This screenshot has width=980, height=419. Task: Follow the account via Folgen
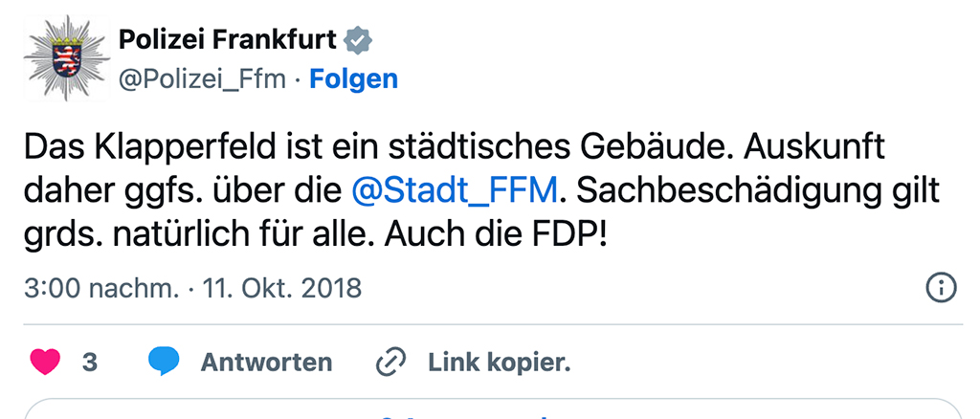[353, 78]
